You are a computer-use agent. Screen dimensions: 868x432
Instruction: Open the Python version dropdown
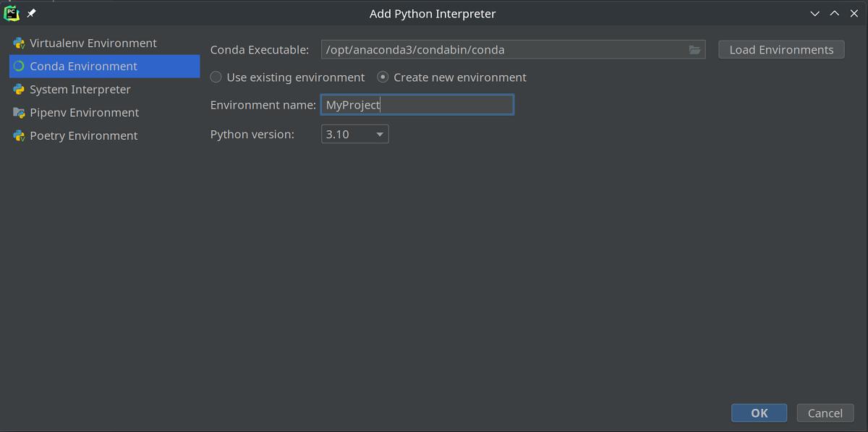coord(354,134)
